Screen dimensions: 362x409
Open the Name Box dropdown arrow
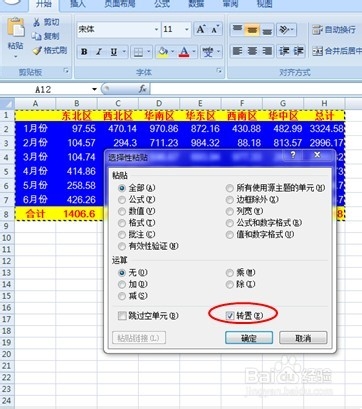click(x=94, y=89)
